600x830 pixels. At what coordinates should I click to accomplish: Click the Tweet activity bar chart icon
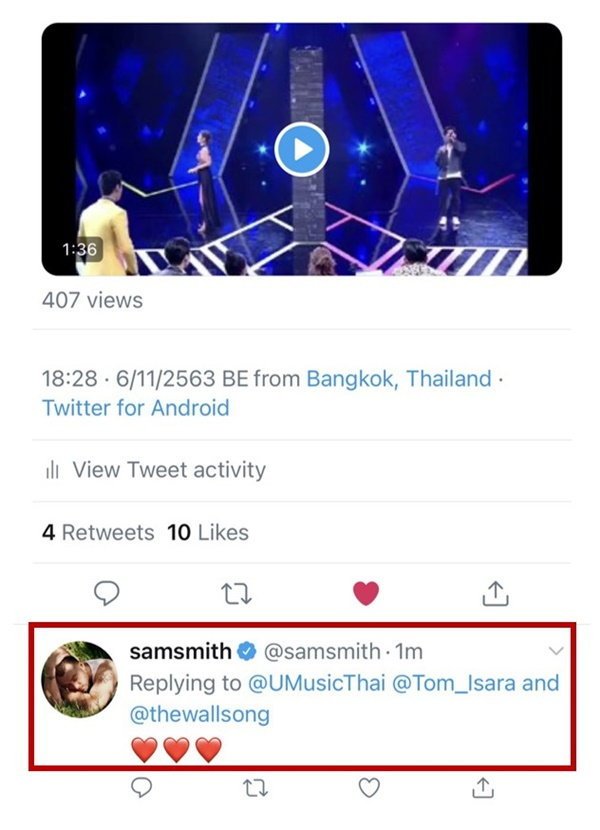[x=52, y=471]
